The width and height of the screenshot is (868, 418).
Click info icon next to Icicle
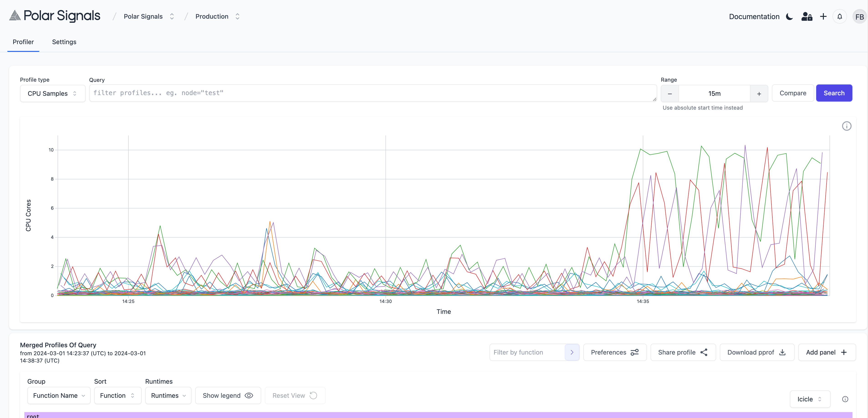pyautogui.click(x=845, y=399)
